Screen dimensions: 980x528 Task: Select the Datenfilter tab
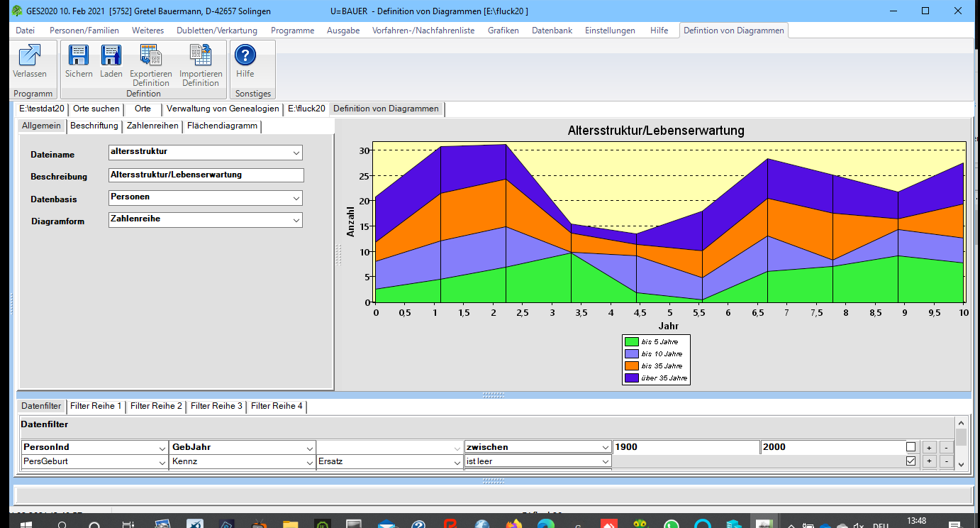click(x=41, y=407)
